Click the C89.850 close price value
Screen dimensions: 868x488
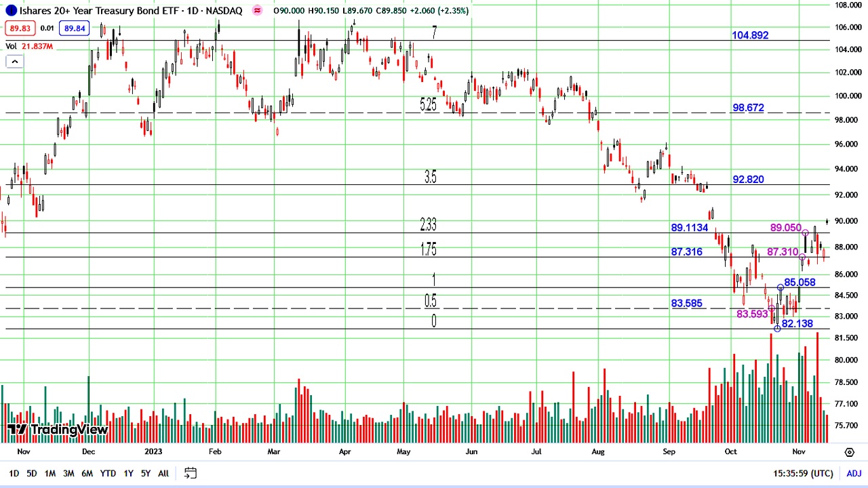[x=390, y=10]
